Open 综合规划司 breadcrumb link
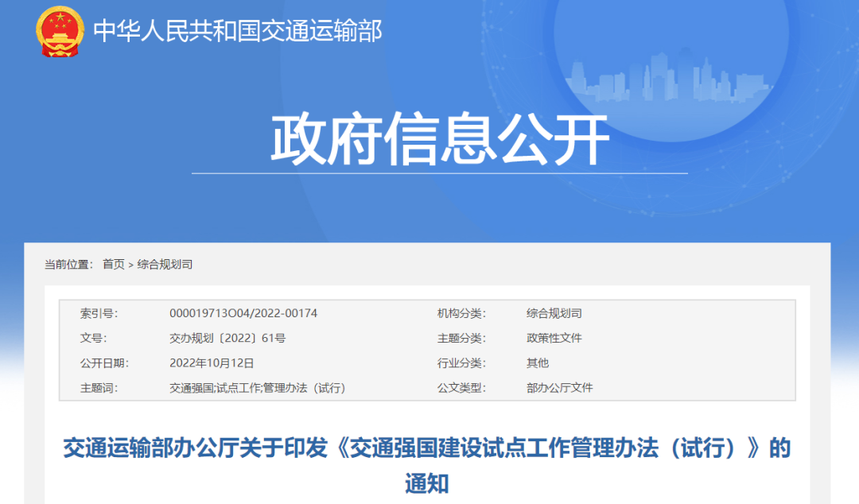The image size is (859, 504). tap(165, 265)
